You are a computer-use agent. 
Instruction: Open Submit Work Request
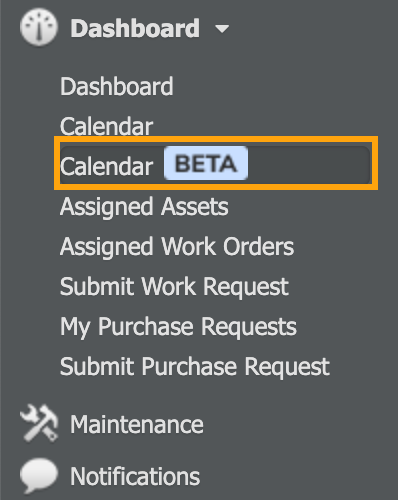pyautogui.click(x=174, y=287)
